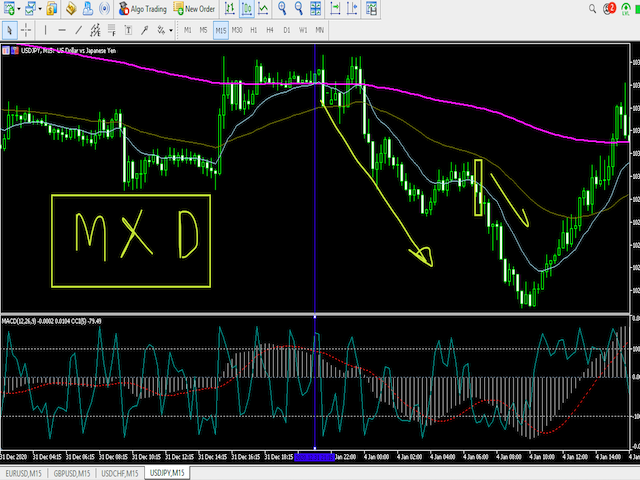The width and height of the screenshot is (640, 480).
Task: Toggle Algo Trading
Action: 142,9
